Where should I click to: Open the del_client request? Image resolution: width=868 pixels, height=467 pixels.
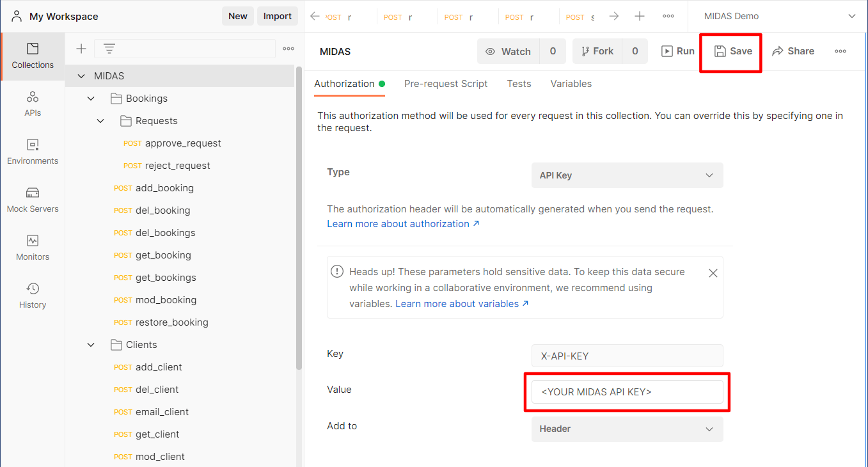[x=146, y=390]
